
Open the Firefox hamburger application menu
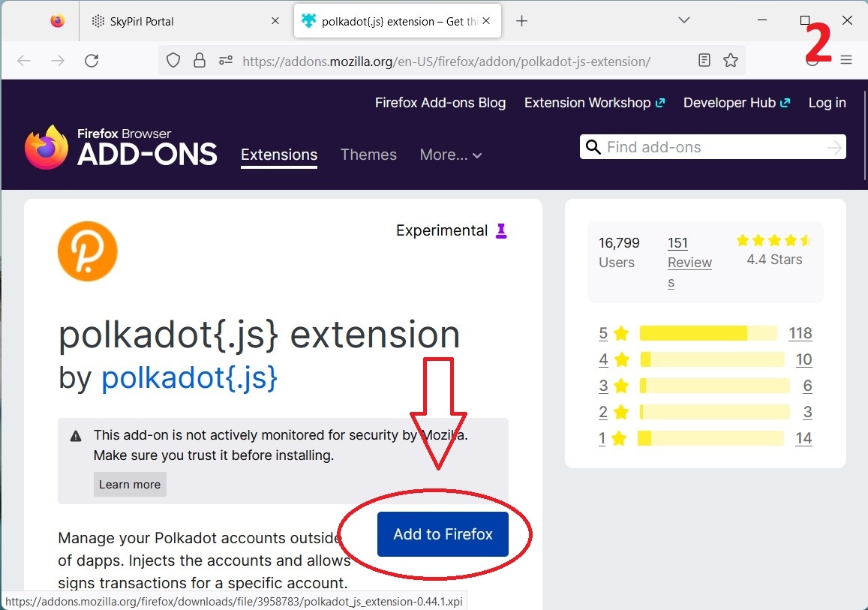(x=846, y=61)
